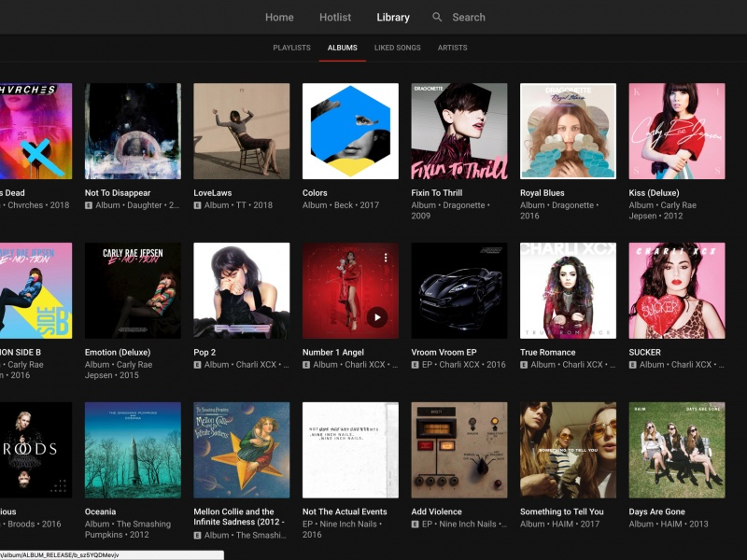Click the Fixin To Thrill title
This screenshot has width=747, height=560.
[x=436, y=193]
